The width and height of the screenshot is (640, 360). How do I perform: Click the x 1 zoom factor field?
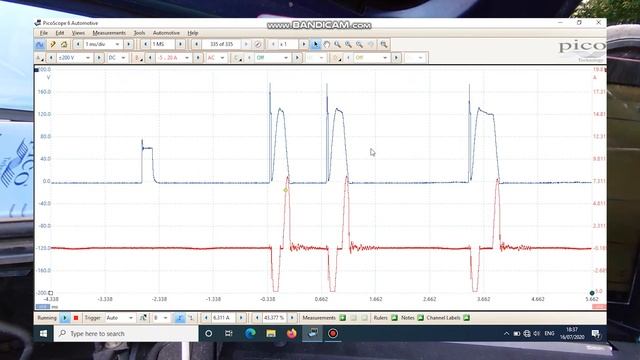288,44
